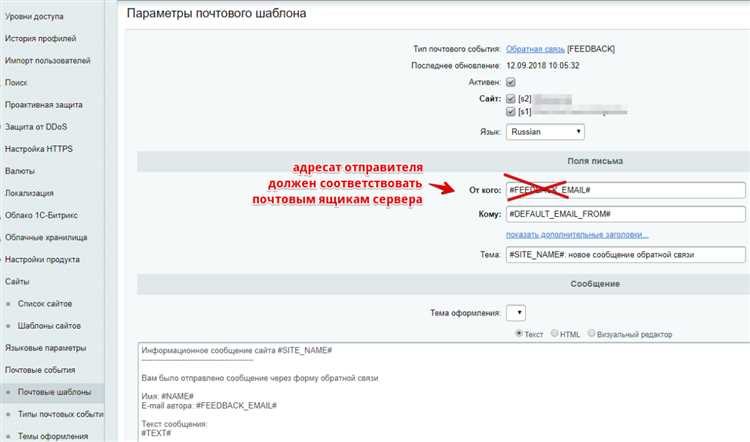Click into the message body text area

click(443, 392)
